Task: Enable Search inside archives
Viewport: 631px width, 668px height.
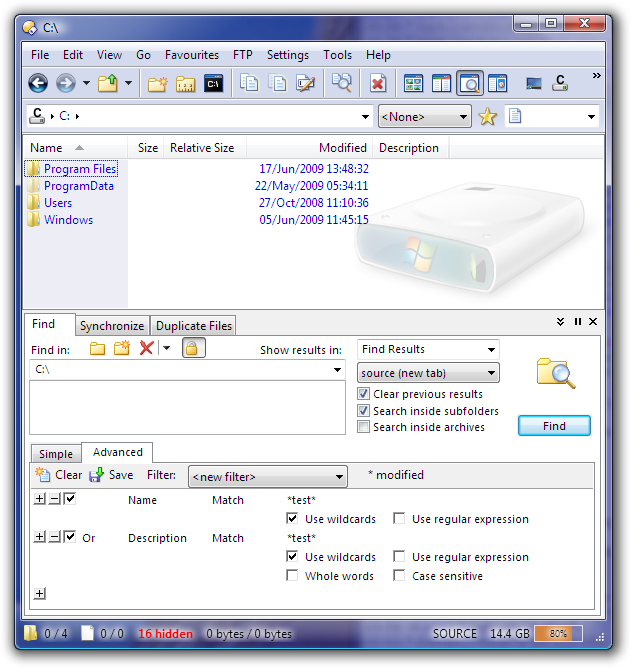Action: point(364,427)
